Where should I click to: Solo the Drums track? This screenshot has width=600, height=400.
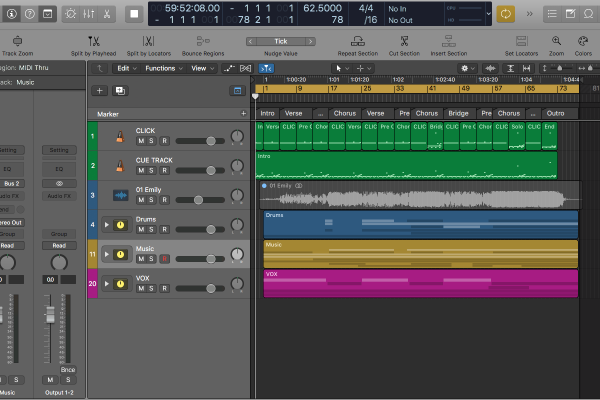click(152, 230)
